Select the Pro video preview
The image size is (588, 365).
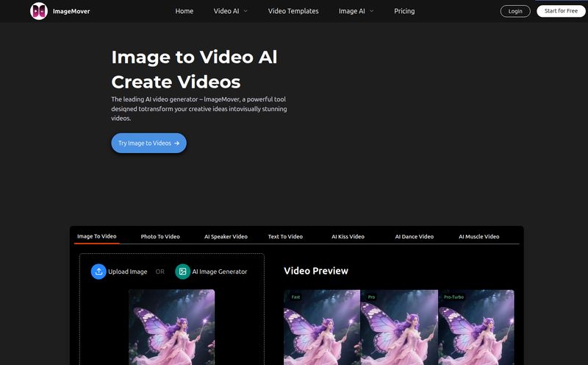399,327
